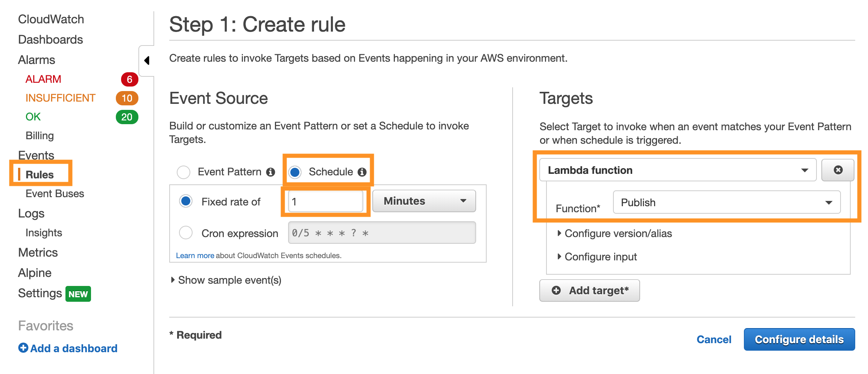This screenshot has height=374, width=868.
Task: Expand Show sample event(s)
Action: coord(226,280)
